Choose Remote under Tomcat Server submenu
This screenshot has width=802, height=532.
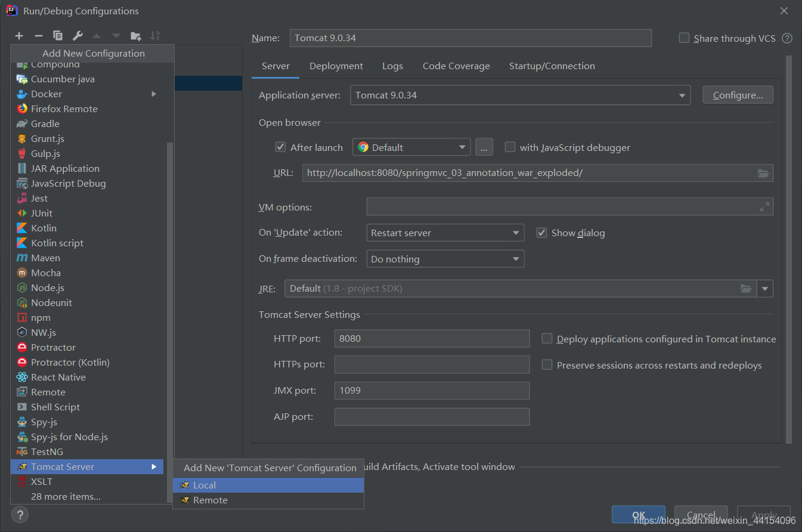click(268, 500)
